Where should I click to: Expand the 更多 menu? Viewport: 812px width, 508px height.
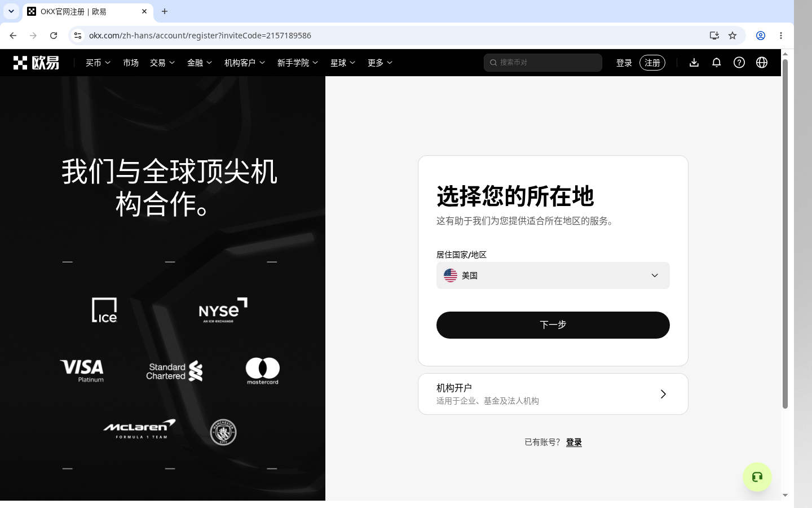point(380,63)
